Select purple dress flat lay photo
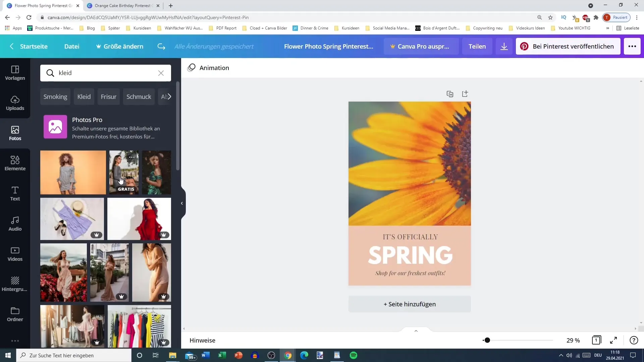The height and width of the screenshot is (362, 644). point(72,219)
